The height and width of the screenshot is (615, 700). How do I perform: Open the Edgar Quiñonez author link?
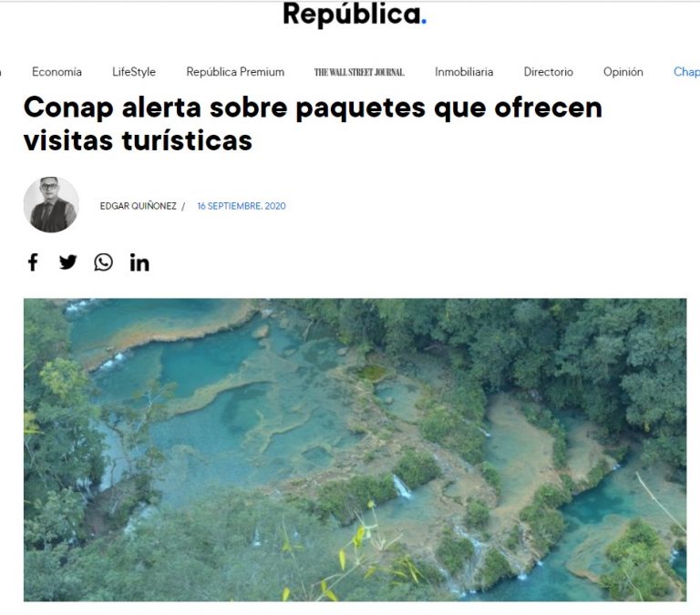139,206
